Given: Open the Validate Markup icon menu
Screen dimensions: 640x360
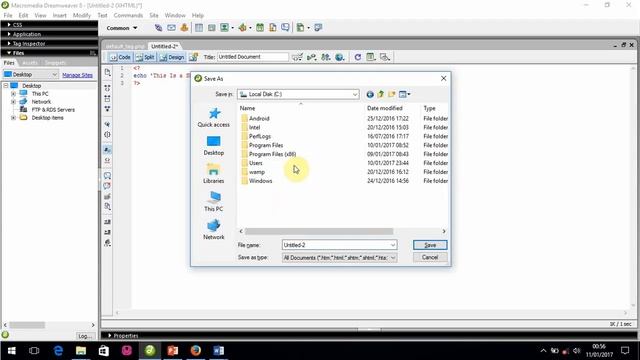Looking at the screenshot, I should point(311,57).
